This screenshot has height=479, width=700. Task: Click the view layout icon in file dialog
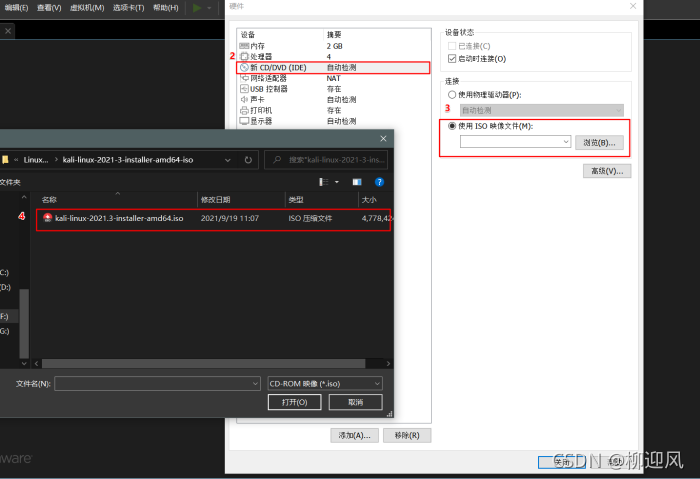click(324, 182)
